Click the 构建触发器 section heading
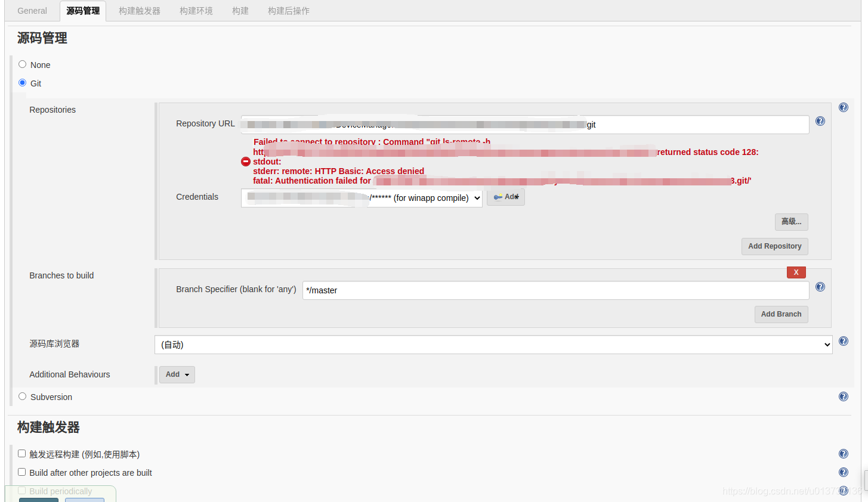 (48, 427)
